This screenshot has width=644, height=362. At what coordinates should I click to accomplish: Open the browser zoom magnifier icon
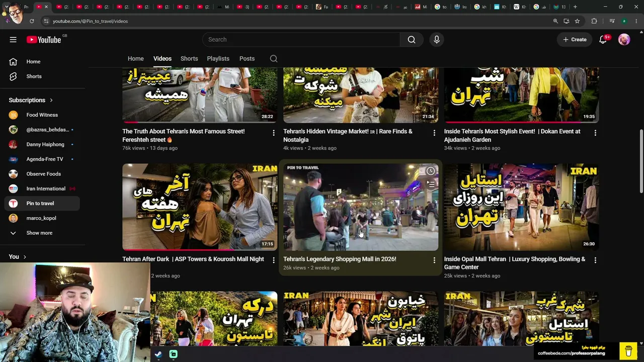[555, 21]
